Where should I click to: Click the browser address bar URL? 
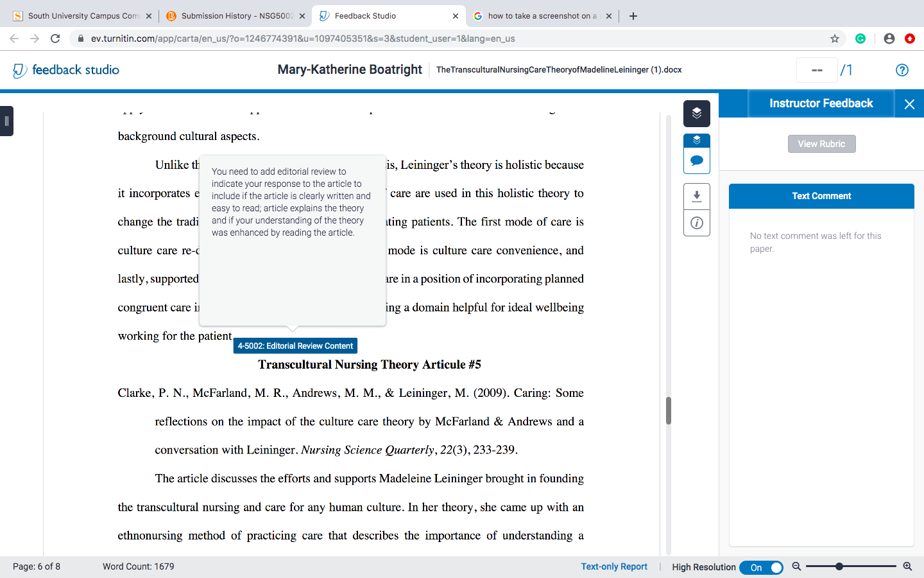(303, 39)
